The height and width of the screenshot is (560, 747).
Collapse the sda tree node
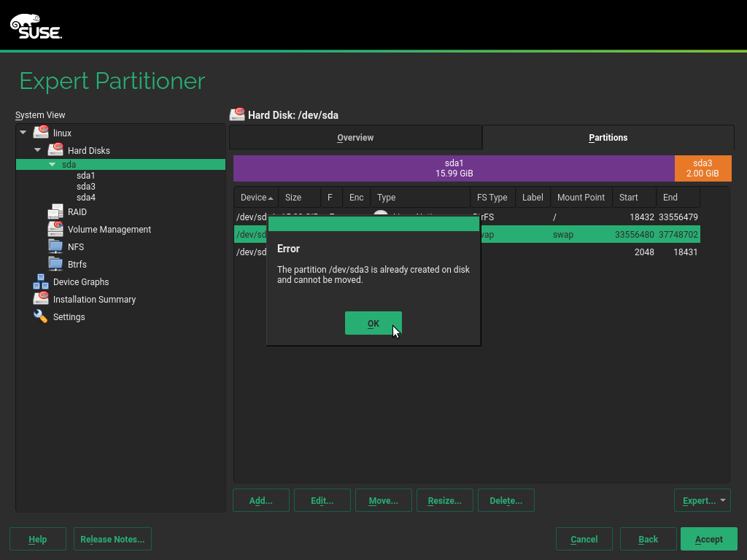pyautogui.click(x=53, y=165)
